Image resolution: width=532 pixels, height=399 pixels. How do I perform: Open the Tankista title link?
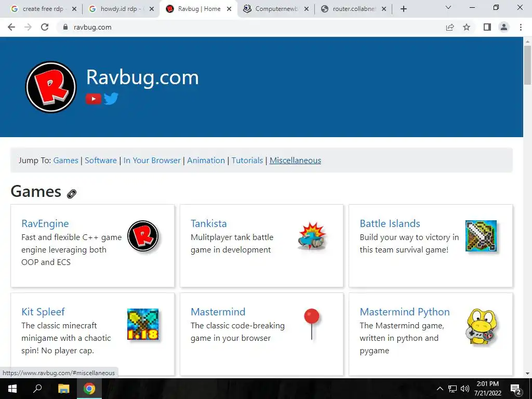pos(209,223)
